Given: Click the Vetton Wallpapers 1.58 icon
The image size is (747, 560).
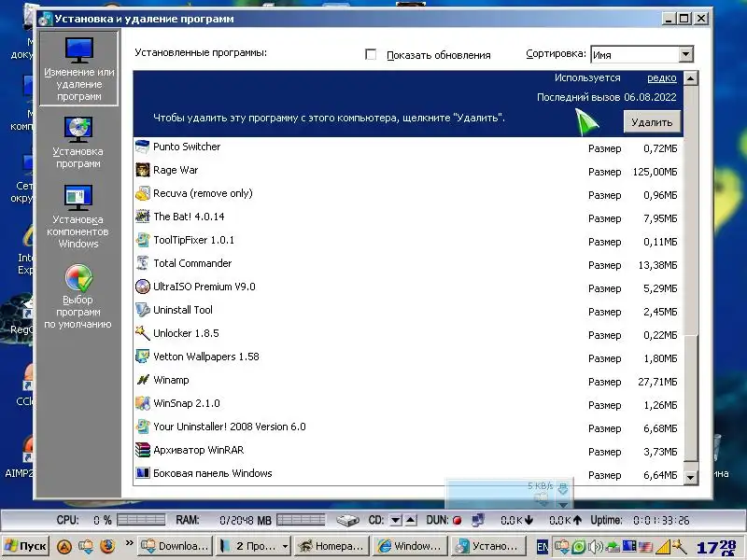Looking at the screenshot, I should [143, 357].
